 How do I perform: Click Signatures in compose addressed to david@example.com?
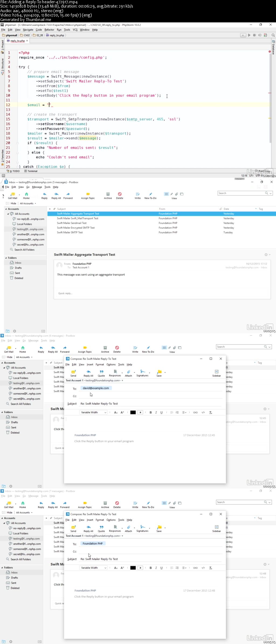(x=142, y=373)
